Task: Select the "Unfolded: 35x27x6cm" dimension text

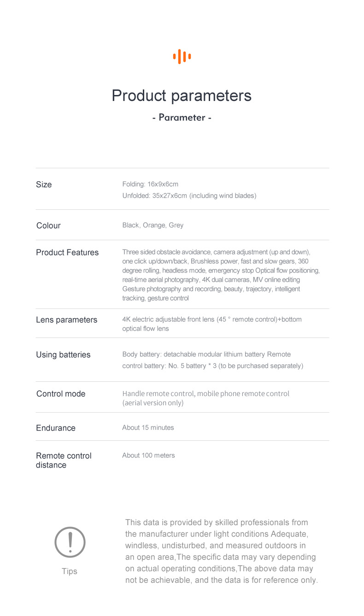Action: pos(189,195)
